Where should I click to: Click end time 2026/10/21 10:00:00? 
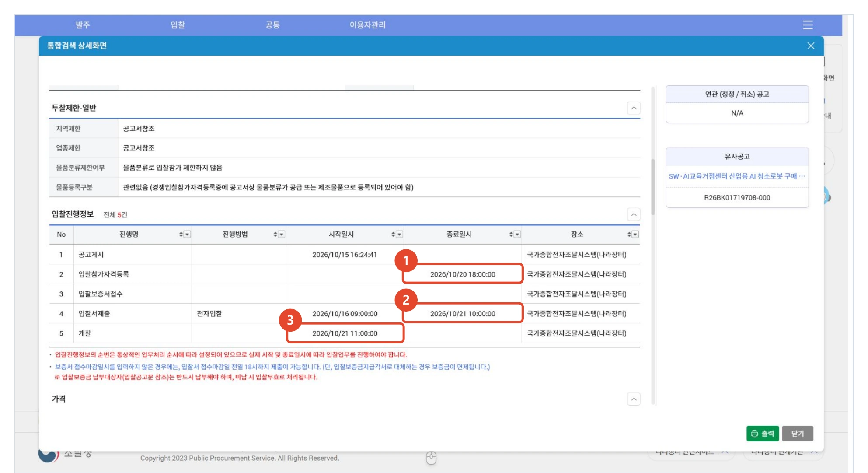click(x=463, y=314)
